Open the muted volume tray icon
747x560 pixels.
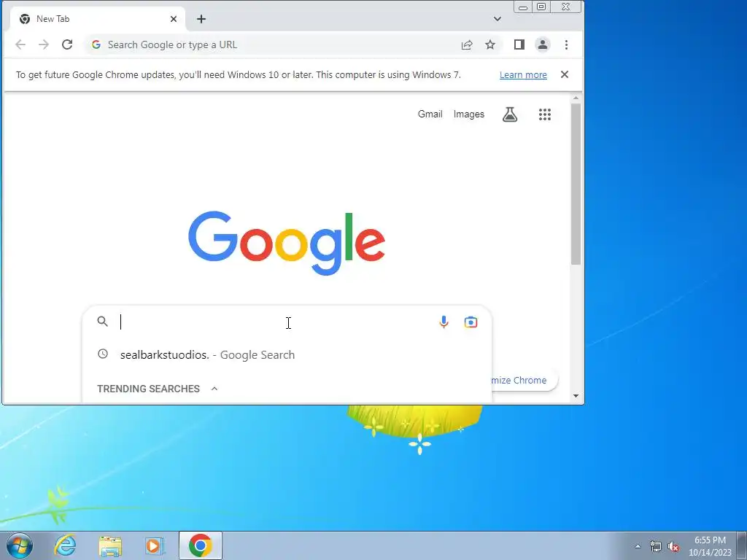pyautogui.click(x=673, y=546)
